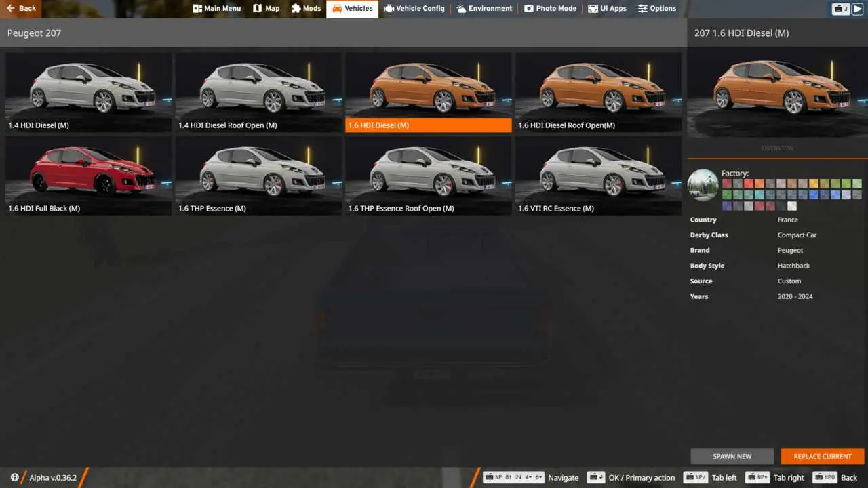Viewport: 868px width, 488px height.
Task: Switch to the Map tab
Action: [x=266, y=9]
